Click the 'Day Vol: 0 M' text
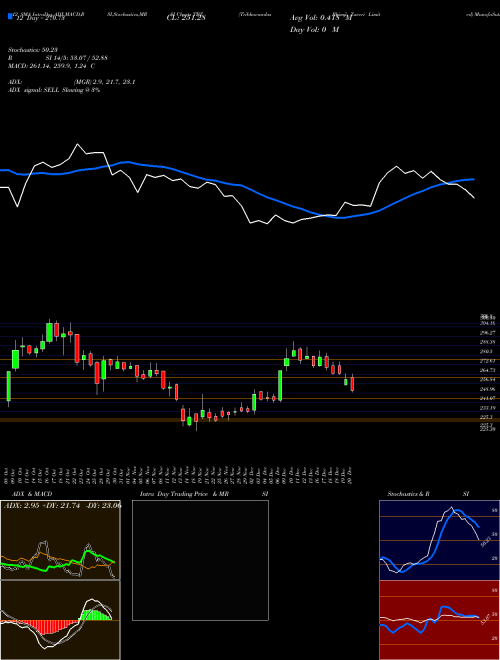The image size is (500, 660). [x=314, y=30]
